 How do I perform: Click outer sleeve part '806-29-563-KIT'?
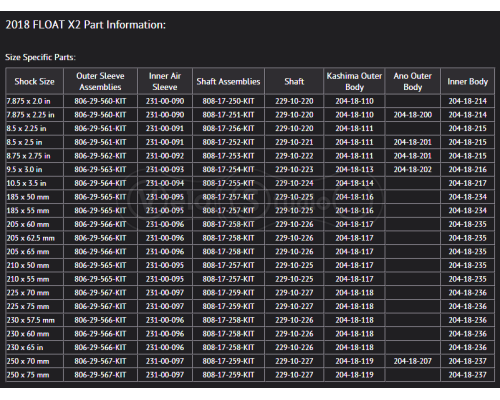pos(100,169)
